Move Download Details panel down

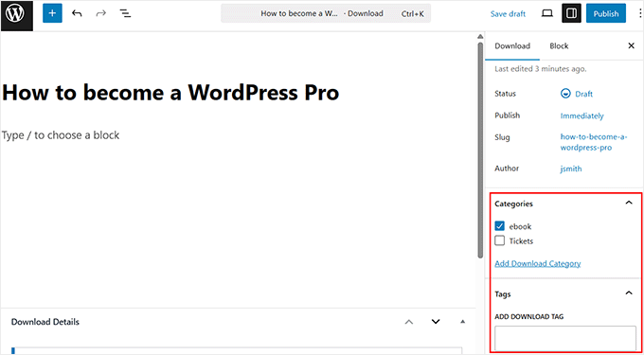tap(436, 322)
